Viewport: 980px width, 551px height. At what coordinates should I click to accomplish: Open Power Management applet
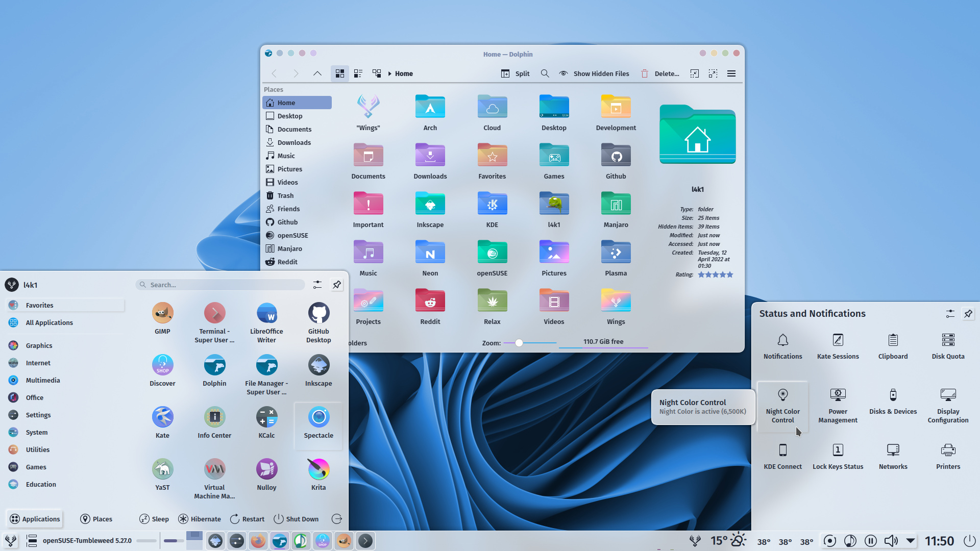[838, 406]
